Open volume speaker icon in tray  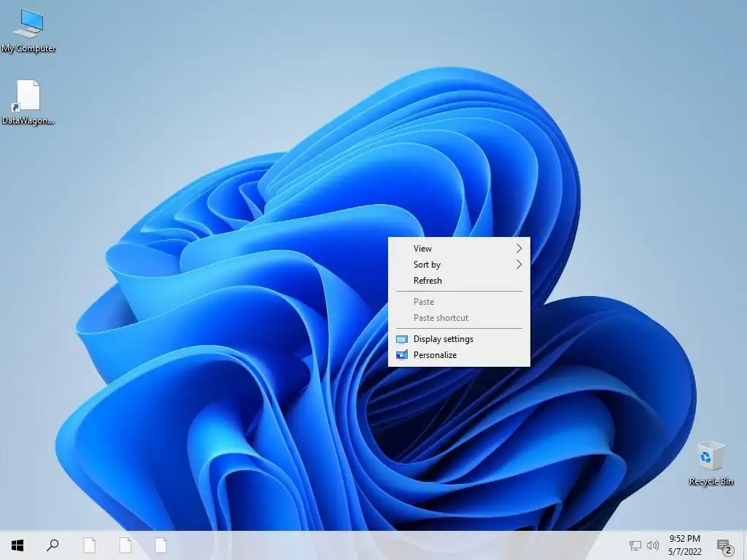653,545
